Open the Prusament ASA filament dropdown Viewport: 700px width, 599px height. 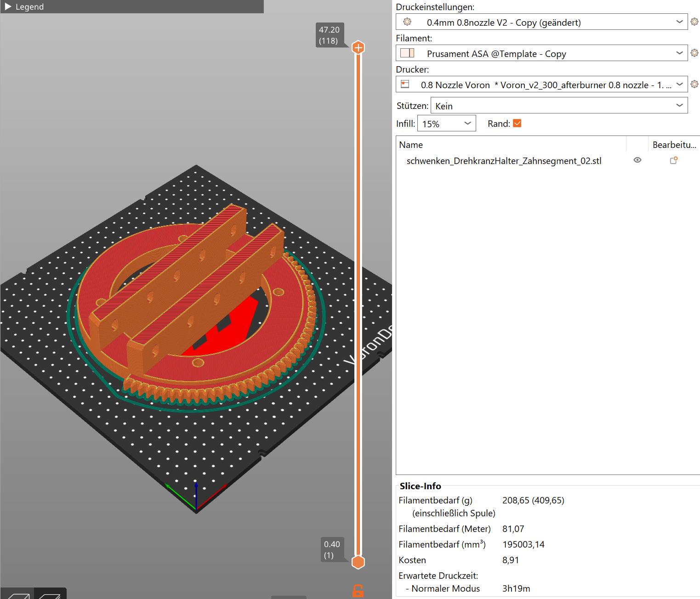pos(542,53)
